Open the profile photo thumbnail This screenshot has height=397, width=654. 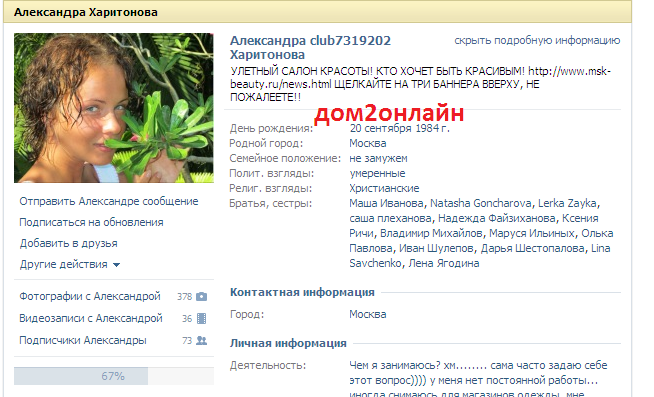(x=114, y=108)
